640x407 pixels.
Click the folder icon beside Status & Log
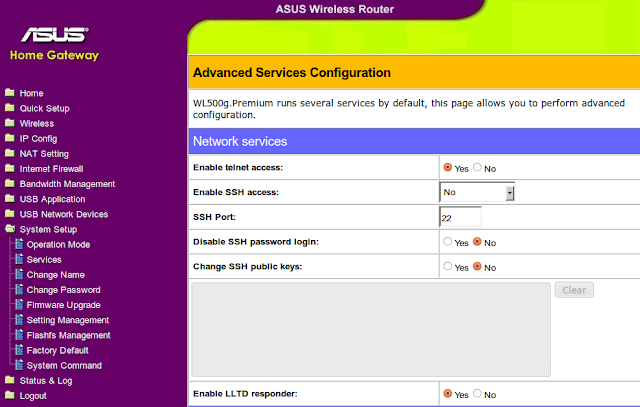click(10, 380)
